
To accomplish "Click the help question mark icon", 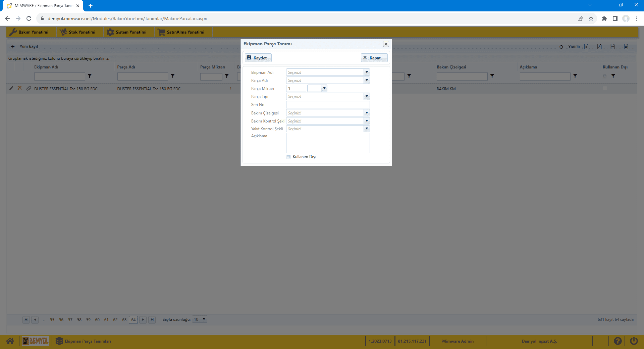I will pos(618,341).
